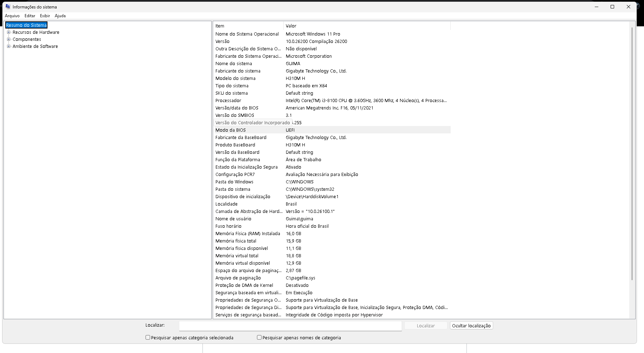Enable Pesquisar apenas categoria selecionada checkbox
Screen dimensions: 644x353
(148, 338)
